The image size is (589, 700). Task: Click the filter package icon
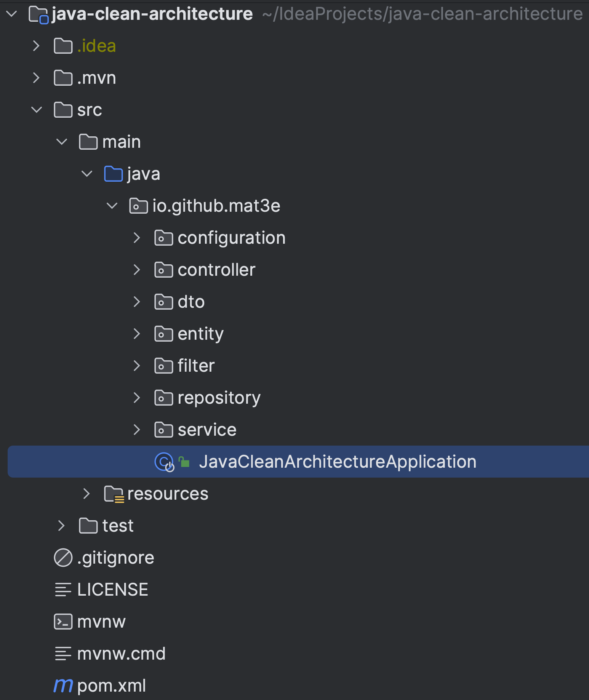click(x=164, y=366)
